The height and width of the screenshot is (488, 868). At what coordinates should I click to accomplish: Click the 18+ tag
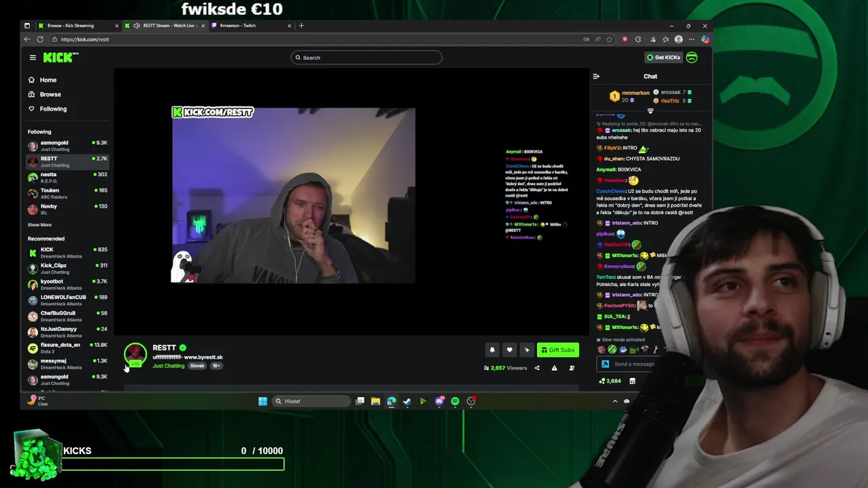pyautogui.click(x=216, y=366)
